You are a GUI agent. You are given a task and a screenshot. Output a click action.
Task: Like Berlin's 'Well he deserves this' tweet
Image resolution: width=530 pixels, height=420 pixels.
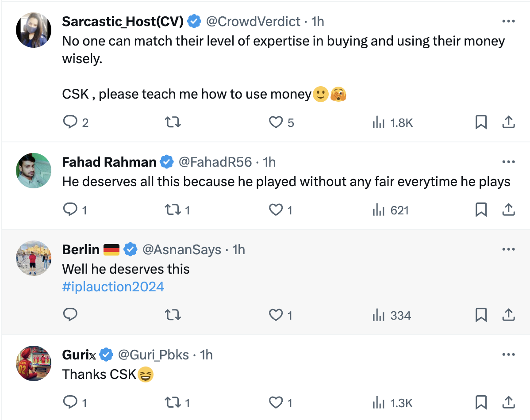click(x=276, y=315)
